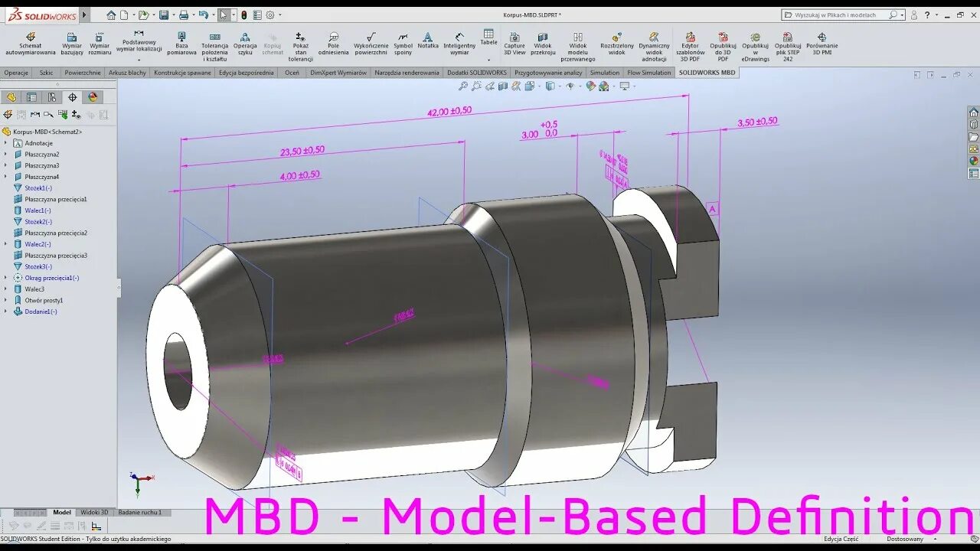Open the DimXpert Wymiarów tab
Image resolution: width=980 pixels, height=551 pixels.
[338, 73]
